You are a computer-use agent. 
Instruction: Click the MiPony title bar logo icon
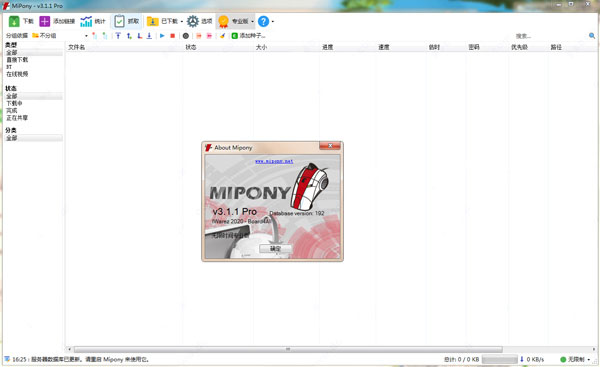pos(5,6)
